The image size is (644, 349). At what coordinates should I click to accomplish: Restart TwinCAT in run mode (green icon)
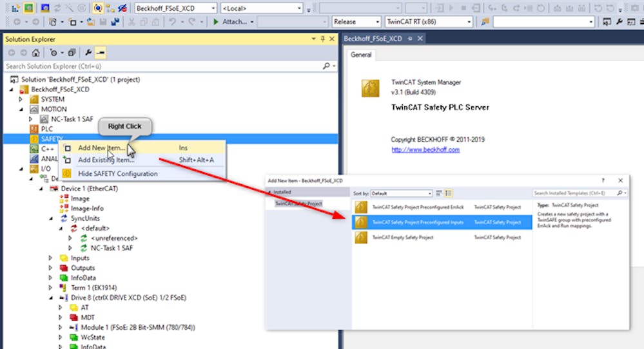coord(29,8)
